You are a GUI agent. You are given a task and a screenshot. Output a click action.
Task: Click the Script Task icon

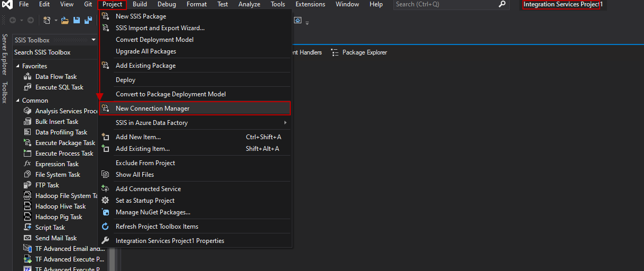pyautogui.click(x=27, y=228)
